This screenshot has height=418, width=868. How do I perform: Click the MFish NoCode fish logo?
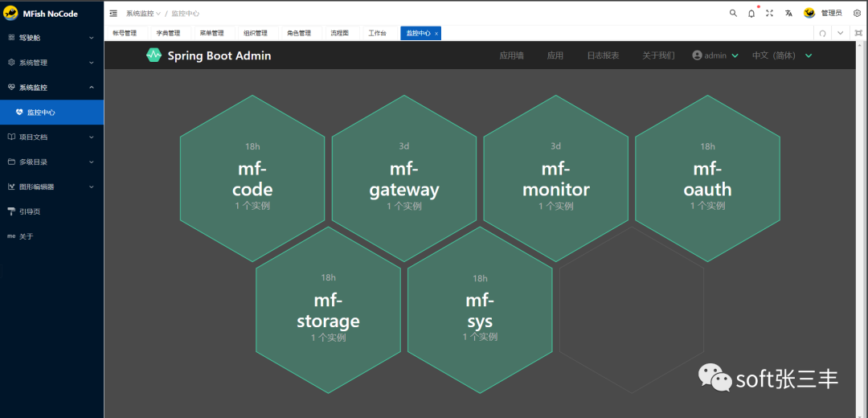pos(11,13)
